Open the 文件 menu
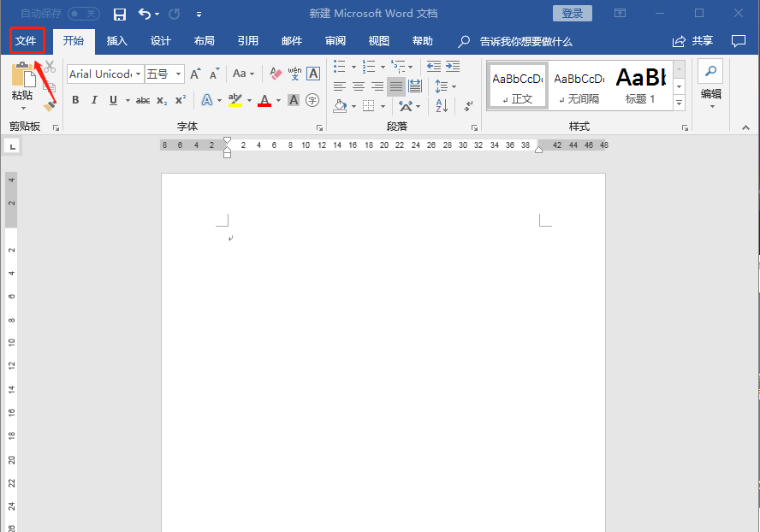 [26, 41]
